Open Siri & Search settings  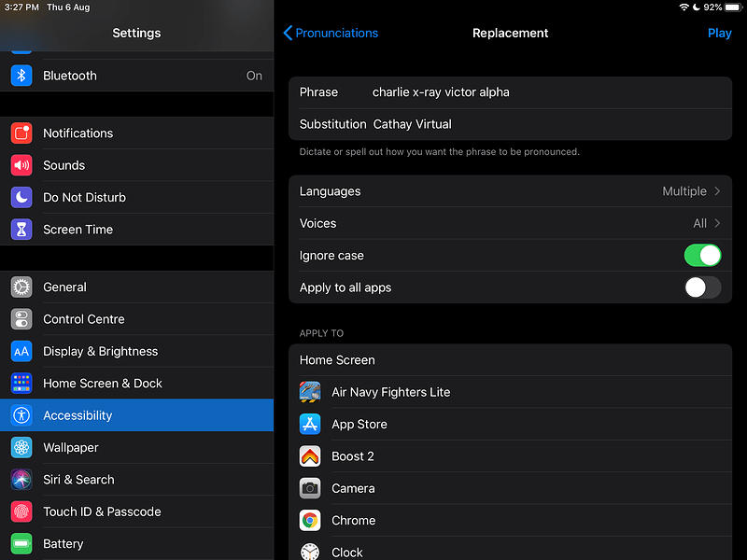coord(136,480)
